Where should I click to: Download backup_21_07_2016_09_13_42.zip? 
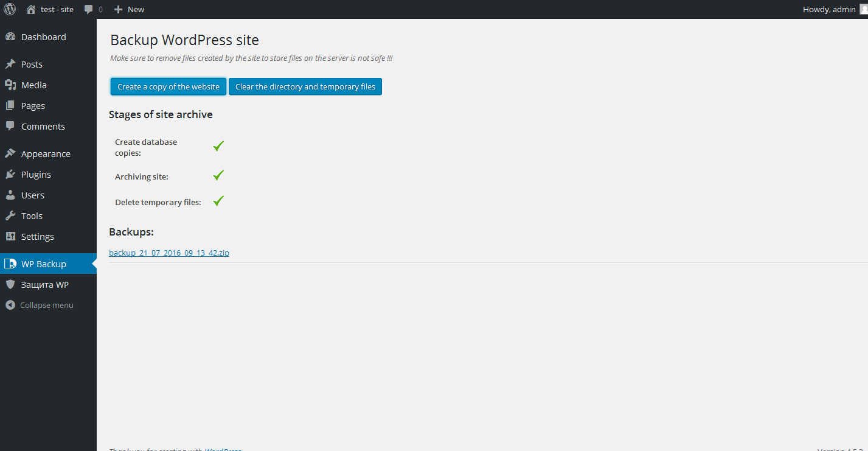(169, 253)
